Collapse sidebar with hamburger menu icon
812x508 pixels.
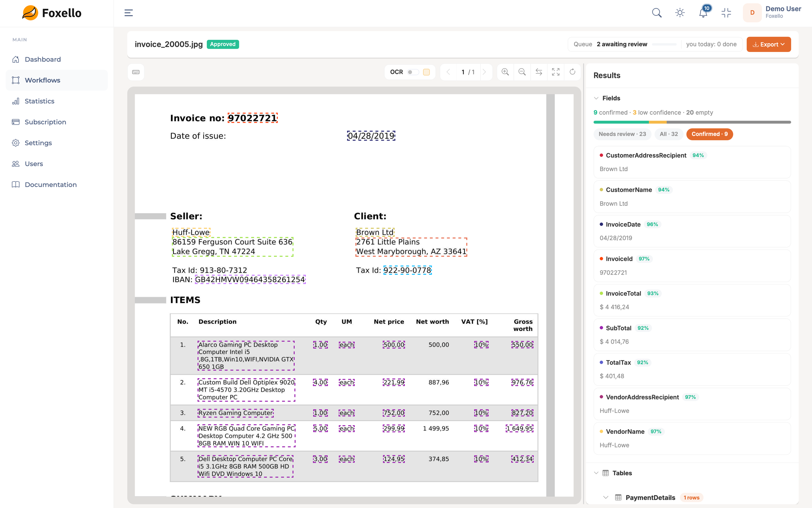tap(129, 13)
